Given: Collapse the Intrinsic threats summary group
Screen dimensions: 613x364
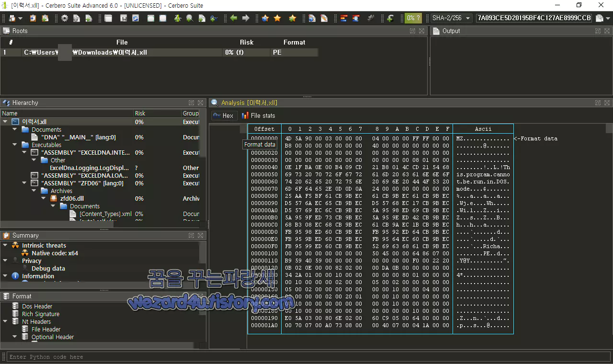Looking at the screenshot, I should (x=5, y=245).
